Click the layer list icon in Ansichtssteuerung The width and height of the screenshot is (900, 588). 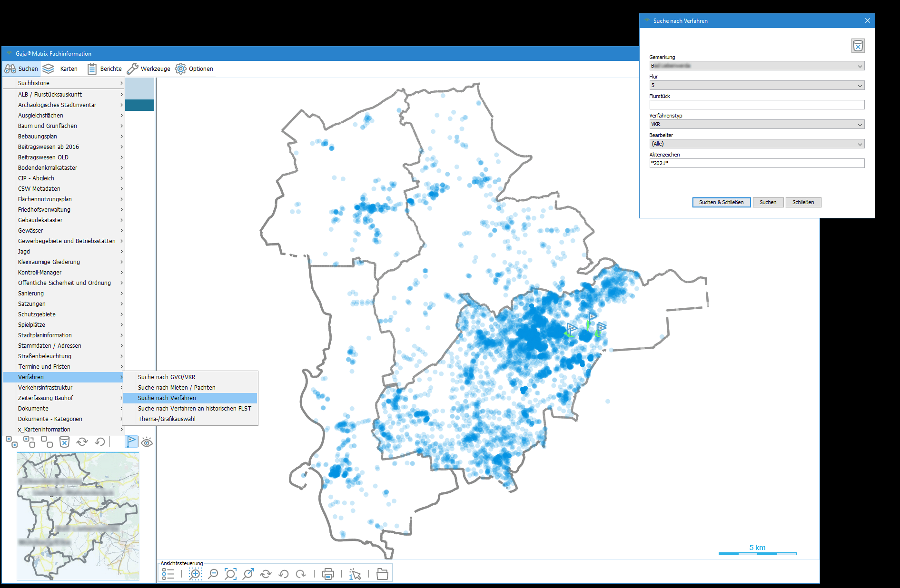point(168,574)
